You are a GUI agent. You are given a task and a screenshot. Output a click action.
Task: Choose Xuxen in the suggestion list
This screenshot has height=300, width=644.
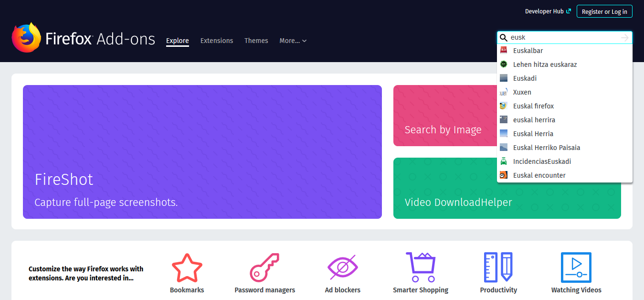point(522,92)
